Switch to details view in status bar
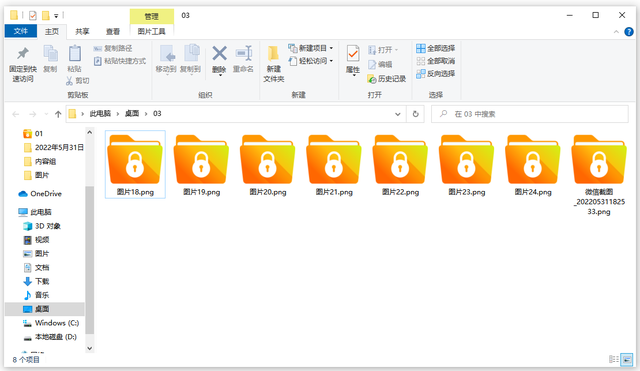Viewport: 640px width, 371px height. (x=613, y=359)
